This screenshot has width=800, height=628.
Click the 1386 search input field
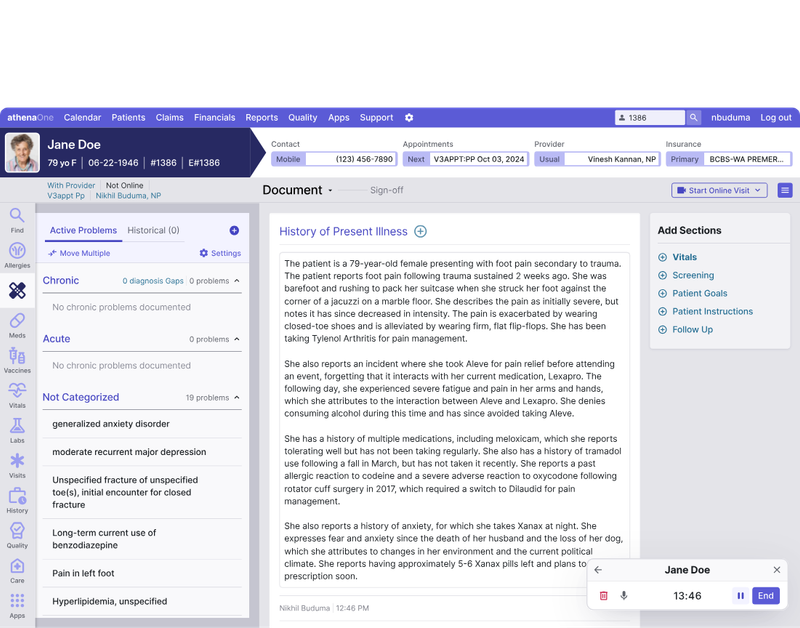pos(650,117)
